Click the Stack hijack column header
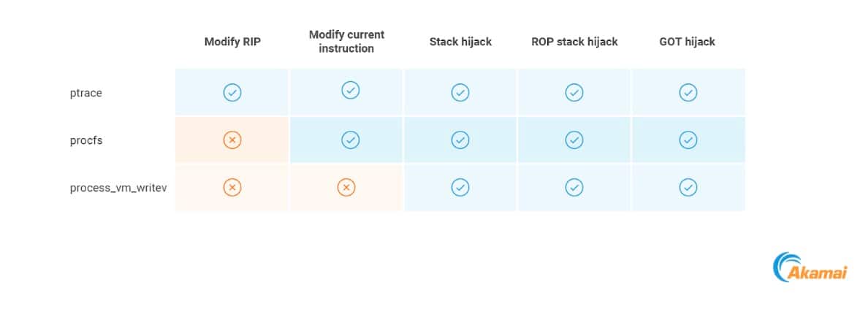The width and height of the screenshot is (868, 326). (460, 42)
